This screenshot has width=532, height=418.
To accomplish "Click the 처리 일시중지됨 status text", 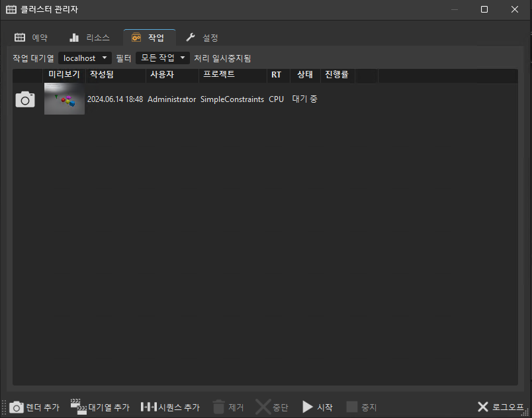I will tap(222, 58).
